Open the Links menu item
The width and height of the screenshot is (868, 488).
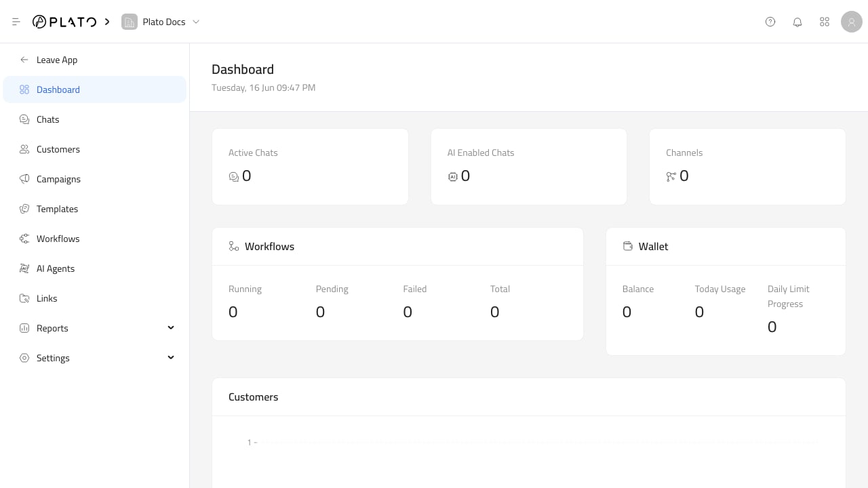(95, 298)
